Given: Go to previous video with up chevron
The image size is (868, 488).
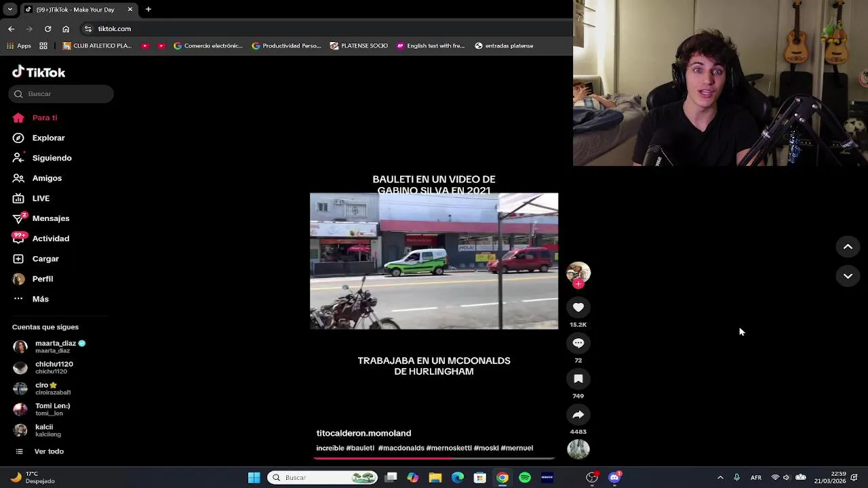Looking at the screenshot, I should 848,247.
